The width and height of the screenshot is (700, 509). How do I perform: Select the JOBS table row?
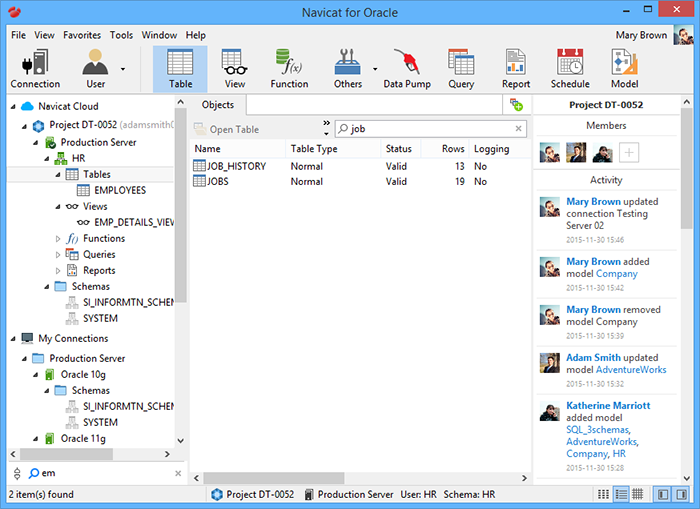360,181
